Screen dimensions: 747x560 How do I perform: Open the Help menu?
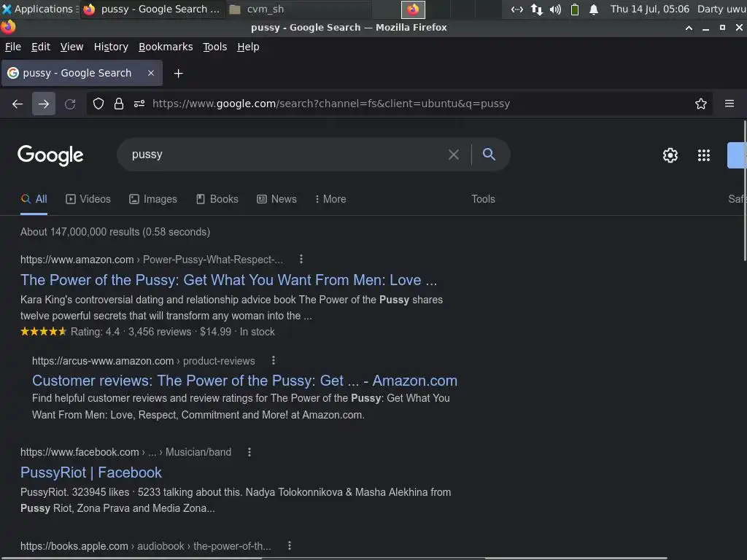(x=248, y=47)
